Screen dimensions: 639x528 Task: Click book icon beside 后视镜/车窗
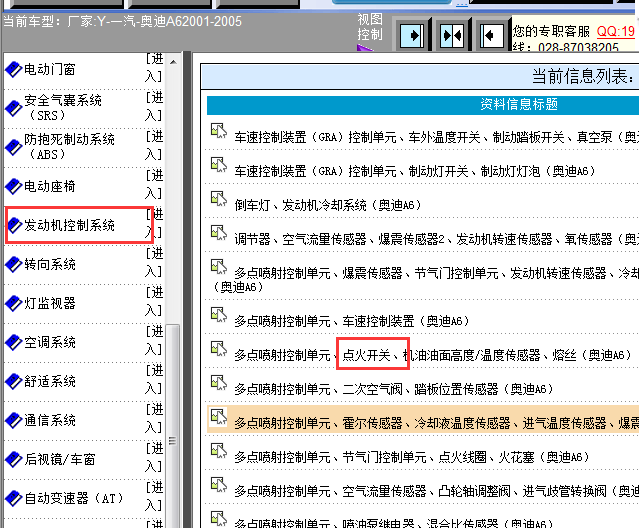coord(13,459)
